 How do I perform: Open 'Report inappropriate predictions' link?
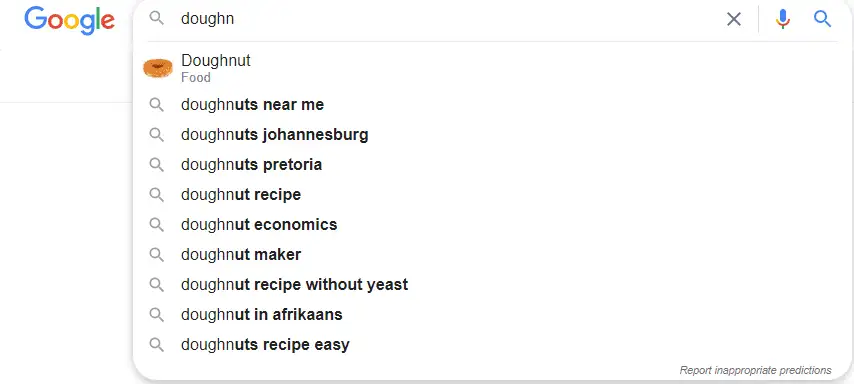755,370
